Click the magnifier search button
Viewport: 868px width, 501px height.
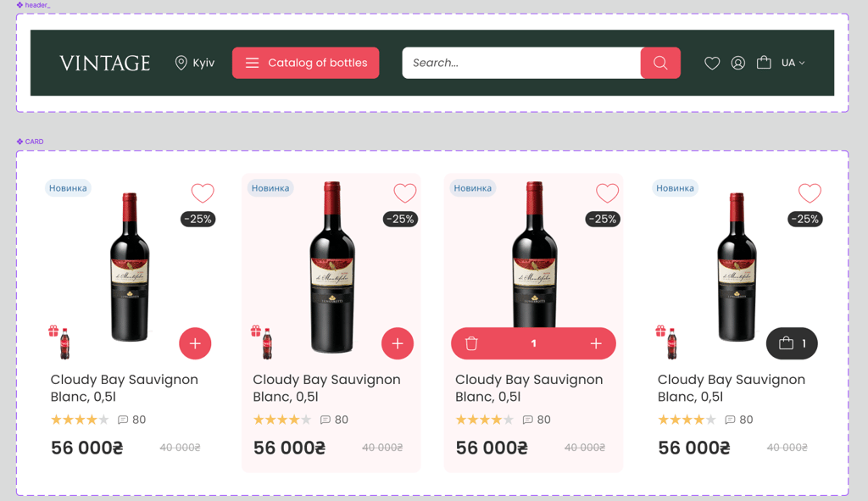660,63
